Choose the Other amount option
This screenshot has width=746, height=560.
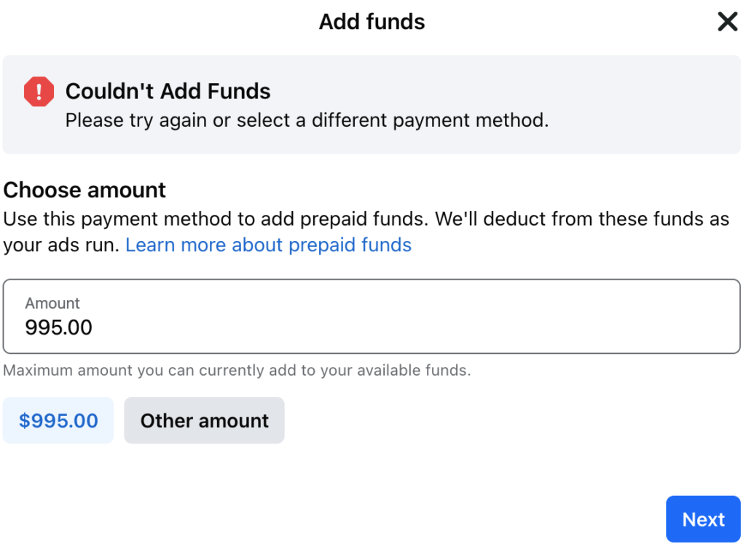[x=204, y=420]
